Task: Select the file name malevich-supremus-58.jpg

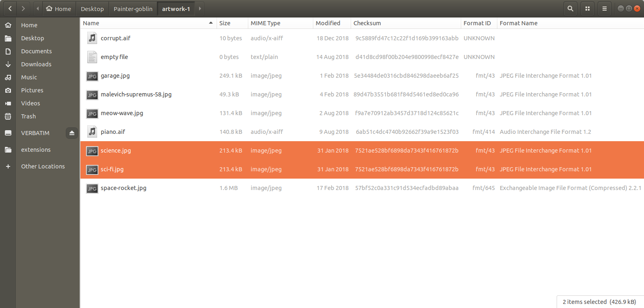Action: click(x=136, y=94)
